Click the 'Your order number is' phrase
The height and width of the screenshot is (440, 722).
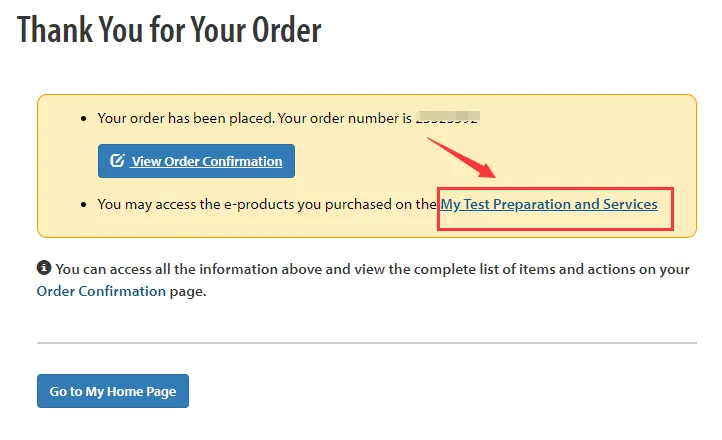click(343, 118)
